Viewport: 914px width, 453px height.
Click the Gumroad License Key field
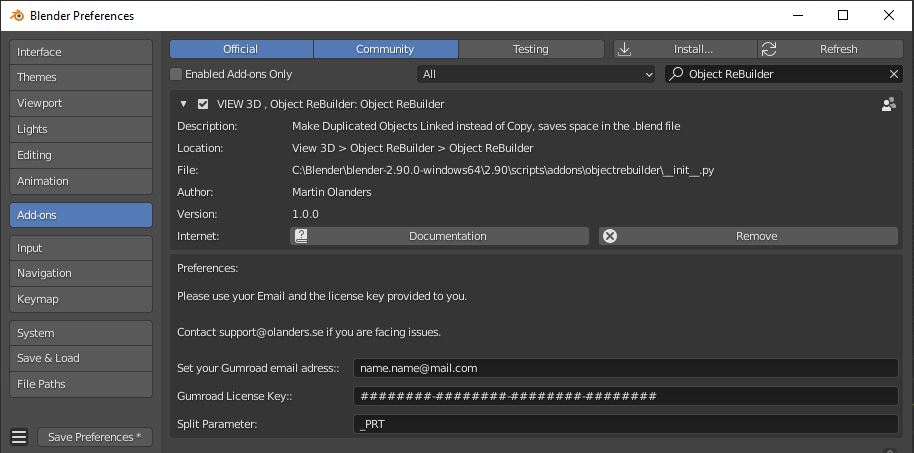(625, 396)
